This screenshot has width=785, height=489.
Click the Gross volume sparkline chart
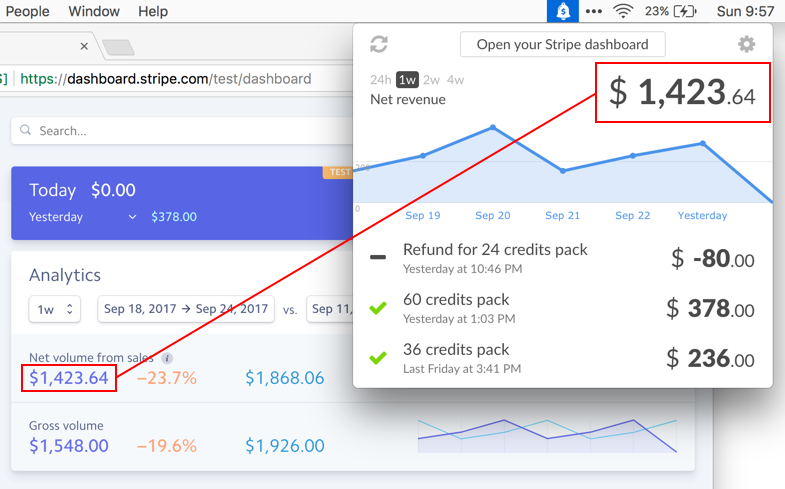pos(547,435)
